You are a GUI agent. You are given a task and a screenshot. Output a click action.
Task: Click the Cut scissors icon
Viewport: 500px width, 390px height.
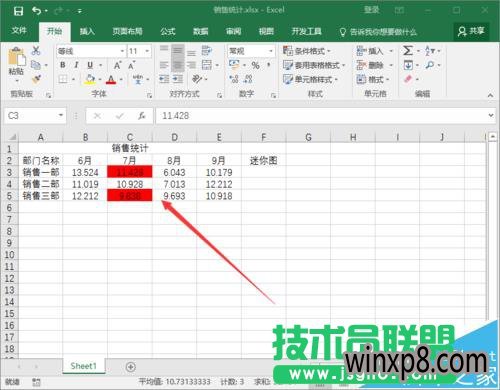pos(36,51)
